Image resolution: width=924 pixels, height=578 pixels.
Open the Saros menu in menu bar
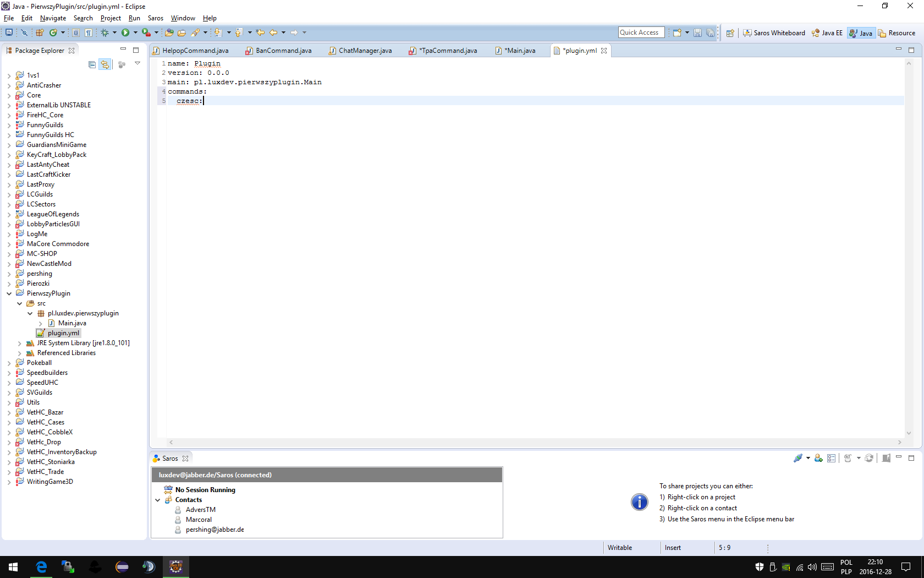(155, 18)
